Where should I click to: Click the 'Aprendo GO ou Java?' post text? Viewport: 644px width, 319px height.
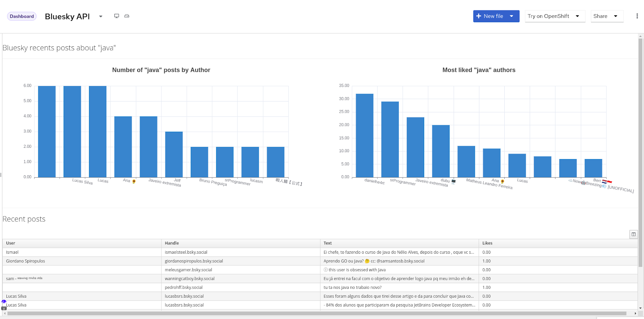coord(374,261)
